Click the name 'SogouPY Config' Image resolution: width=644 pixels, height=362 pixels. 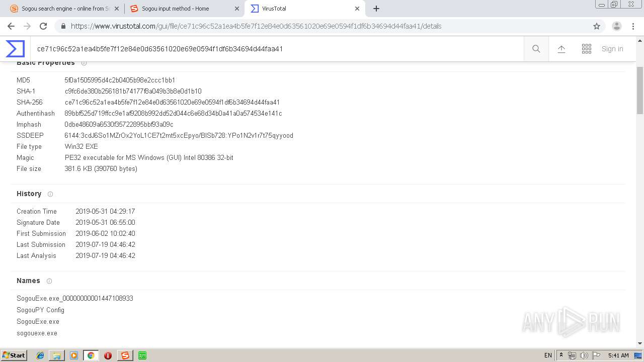click(40, 310)
